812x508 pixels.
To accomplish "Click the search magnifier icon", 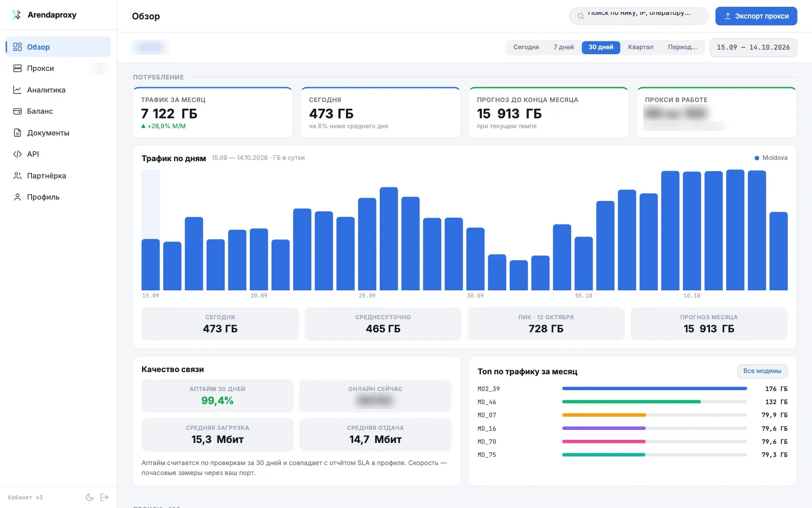I will (x=581, y=16).
